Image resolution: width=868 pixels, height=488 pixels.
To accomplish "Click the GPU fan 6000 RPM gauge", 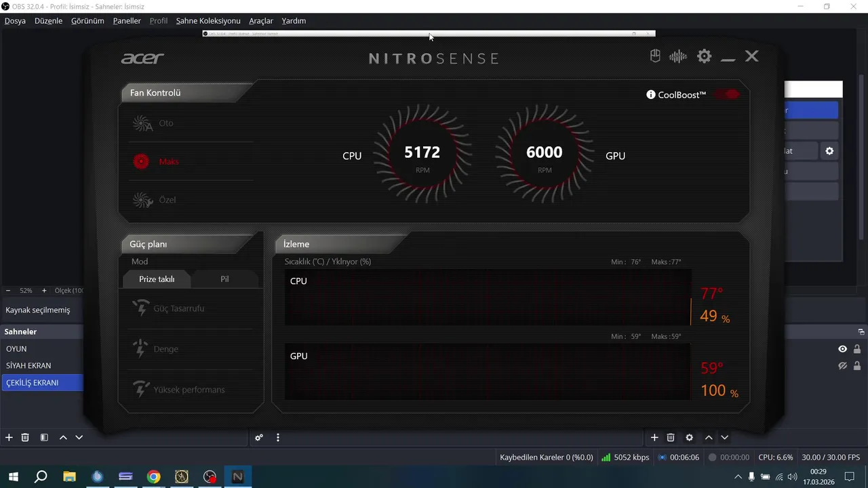I will pyautogui.click(x=545, y=155).
